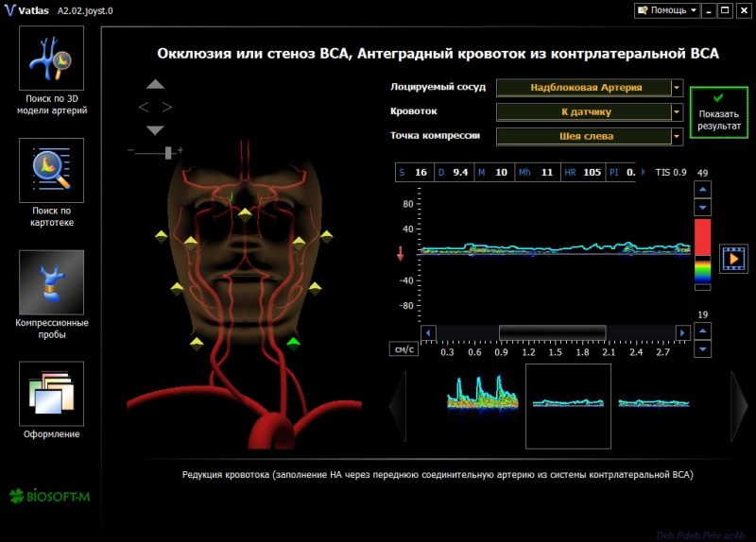Click the 3D model zoom slider
This screenshot has width=756, height=542.
coord(168,151)
